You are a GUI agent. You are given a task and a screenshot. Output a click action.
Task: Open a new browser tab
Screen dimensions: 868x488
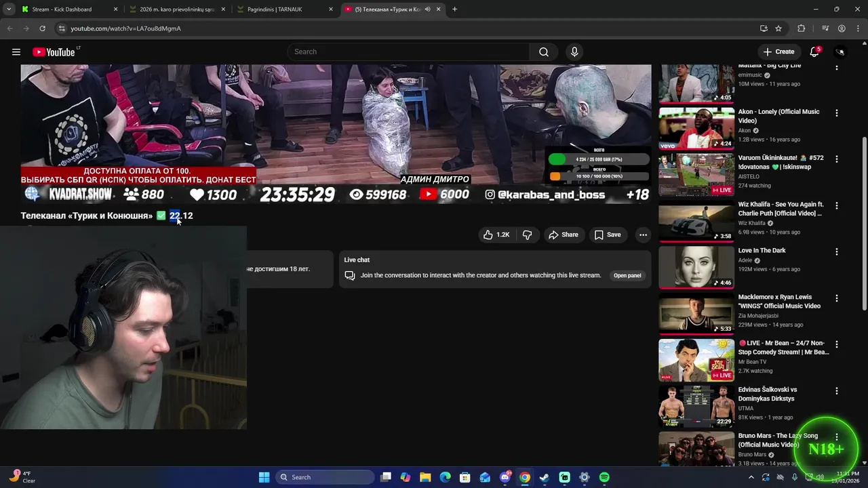coord(454,9)
